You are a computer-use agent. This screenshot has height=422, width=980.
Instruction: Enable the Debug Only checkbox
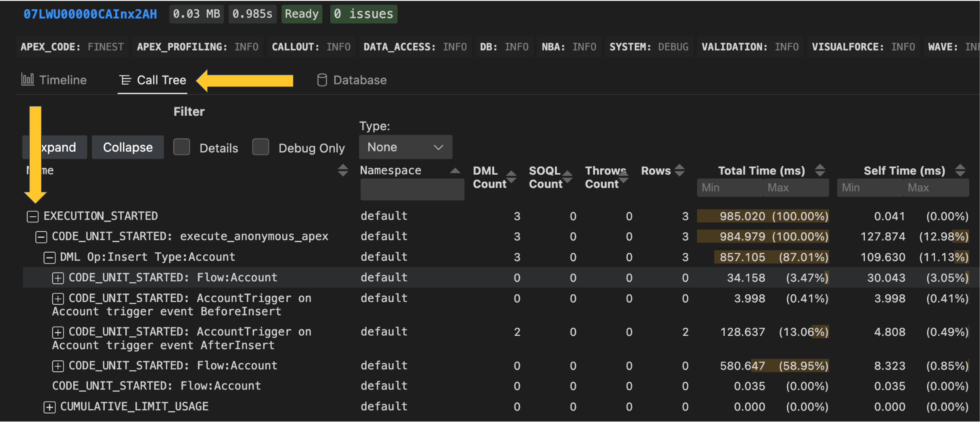[261, 148]
